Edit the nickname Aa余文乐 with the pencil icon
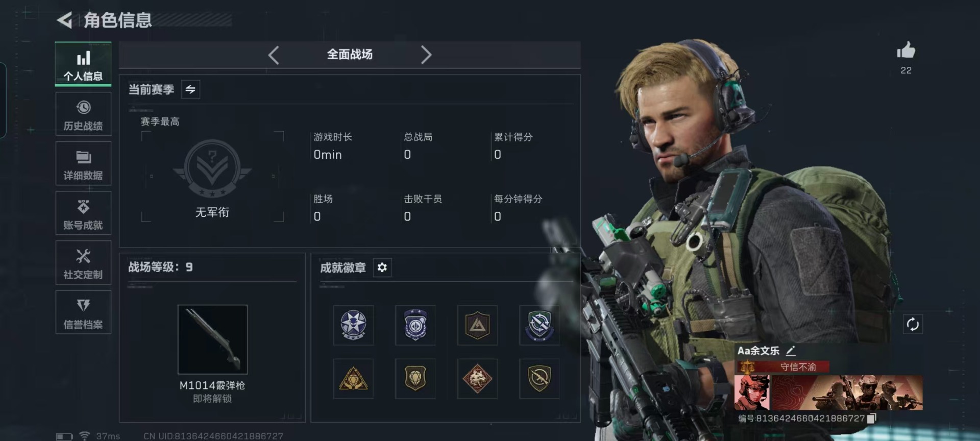This screenshot has height=441, width=980. (x=791, y=351)
